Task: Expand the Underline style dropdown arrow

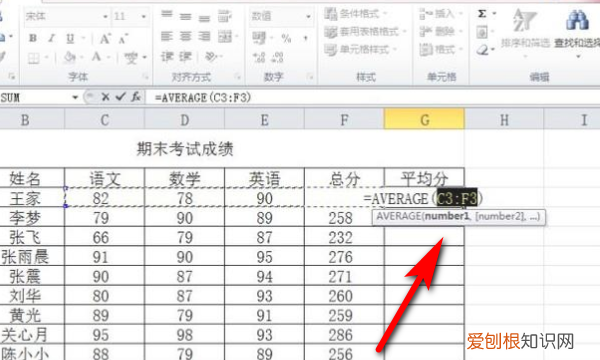Action: coord(83,38)
